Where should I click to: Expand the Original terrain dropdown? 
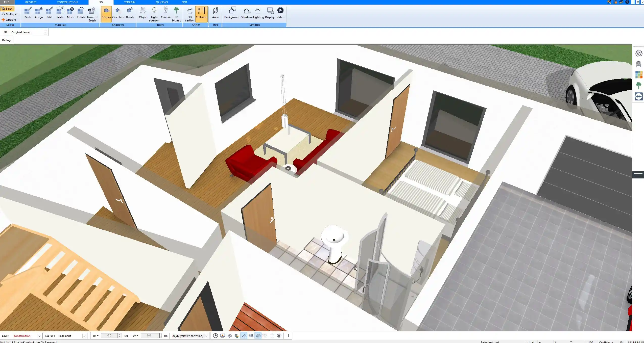(x=45, y=32)
